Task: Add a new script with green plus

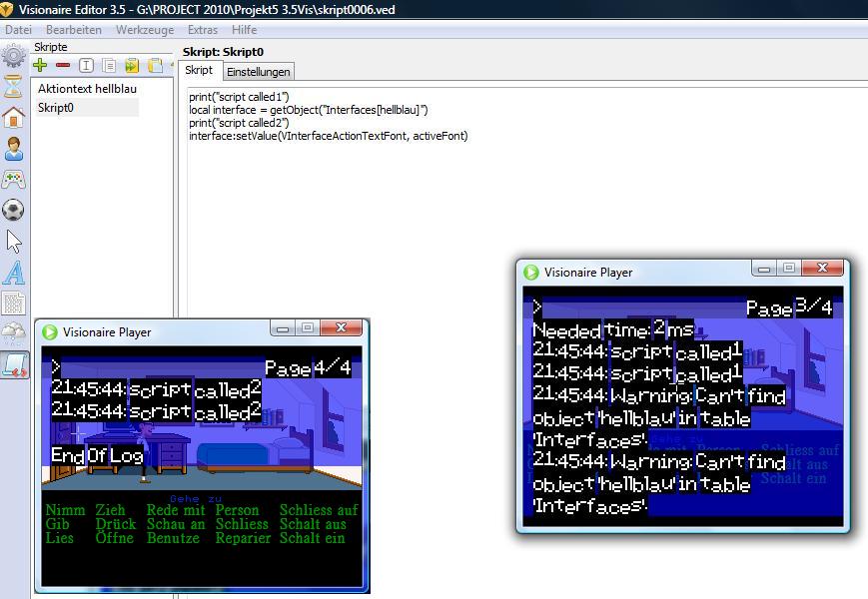Action: (x=40, y=65)
